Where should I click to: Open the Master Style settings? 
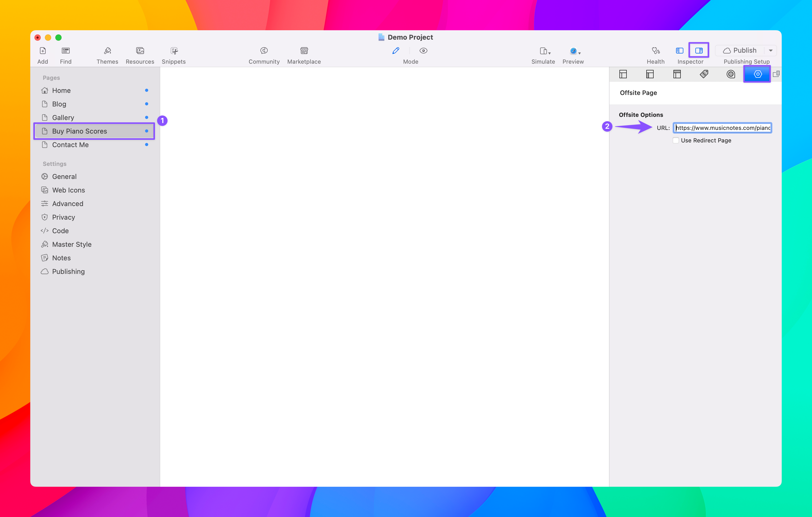coord(71,244)
